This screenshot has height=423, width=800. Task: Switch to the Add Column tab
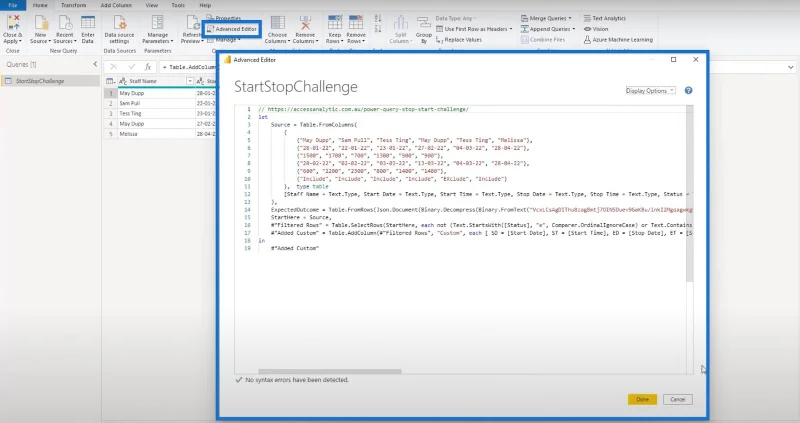pos(116,5)
